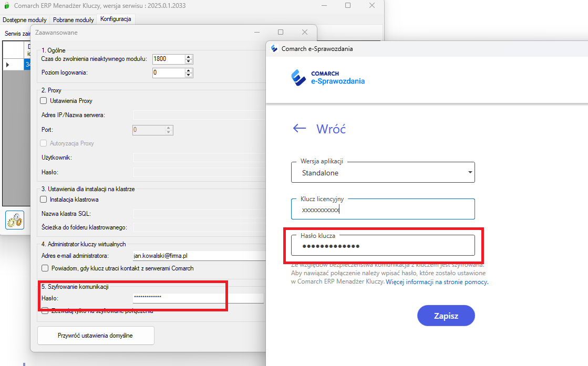
Task: Click the Zapisz button
Action: point(446,316)
